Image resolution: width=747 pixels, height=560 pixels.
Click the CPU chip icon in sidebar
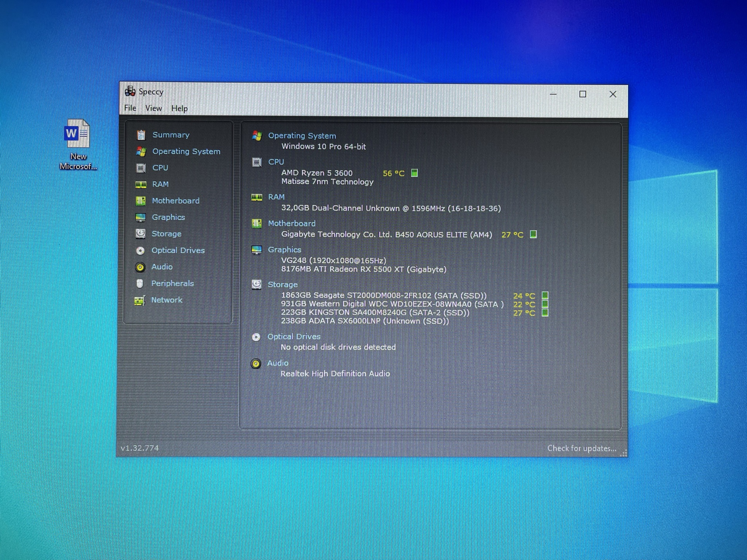pos(141,168)
